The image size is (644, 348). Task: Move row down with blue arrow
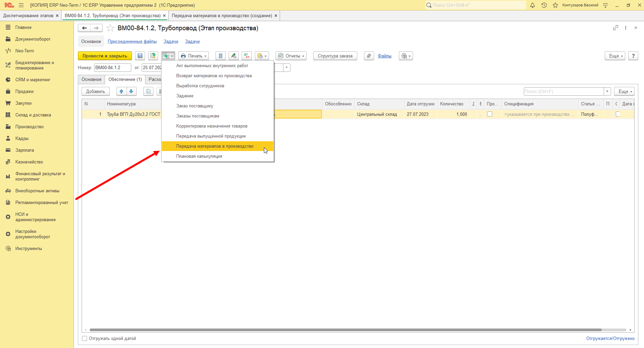[131, 91]
